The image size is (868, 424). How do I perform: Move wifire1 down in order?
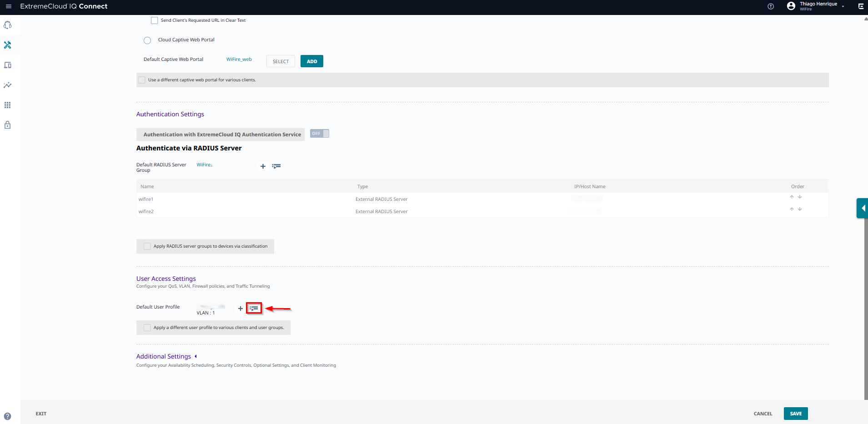pyautogui.click(x=800, y=197)
